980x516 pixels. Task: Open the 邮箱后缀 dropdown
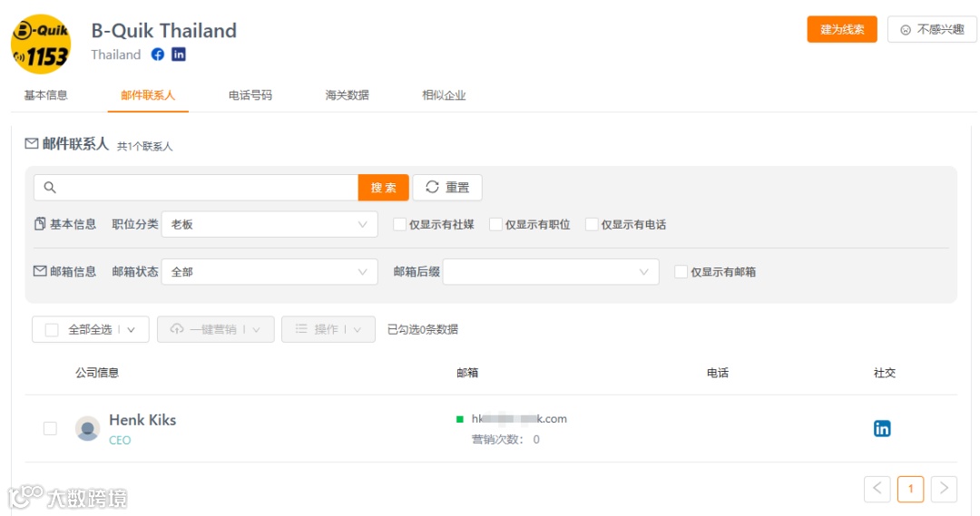(551, 272)
